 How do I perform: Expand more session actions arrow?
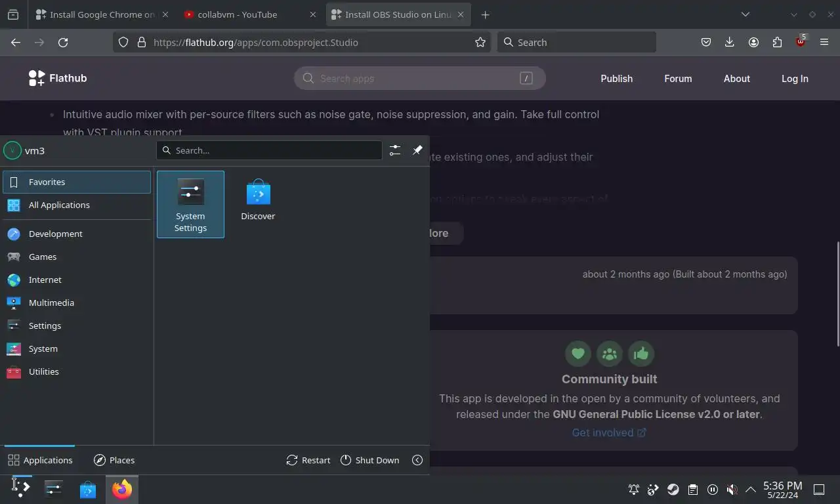(x=417, y=460)
